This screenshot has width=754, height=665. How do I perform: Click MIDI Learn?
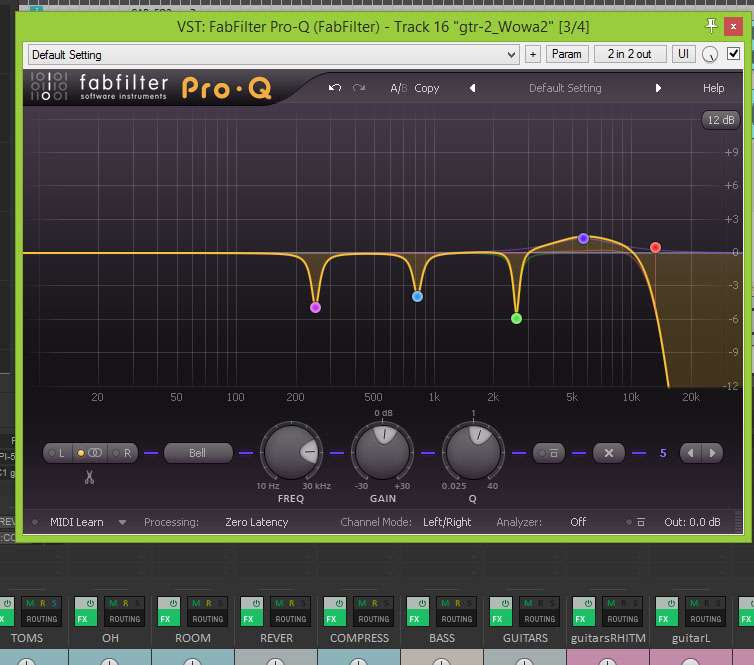point(76,522)
